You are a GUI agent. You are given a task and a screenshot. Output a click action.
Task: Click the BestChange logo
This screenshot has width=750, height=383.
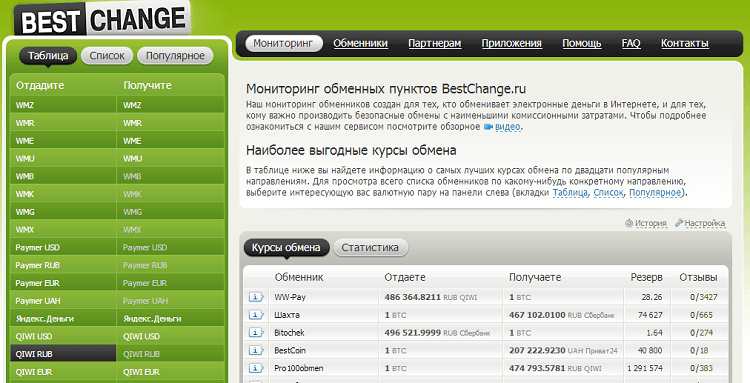[101, 19]
